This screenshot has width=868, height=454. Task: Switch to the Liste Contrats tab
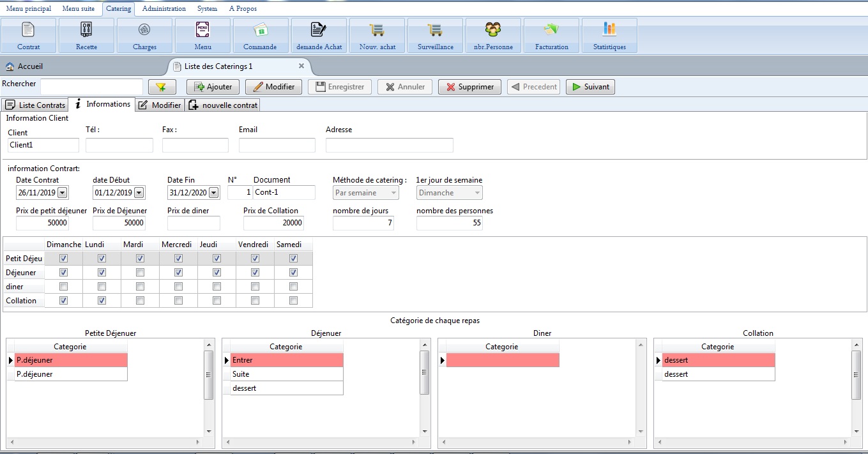click(36, 105)
